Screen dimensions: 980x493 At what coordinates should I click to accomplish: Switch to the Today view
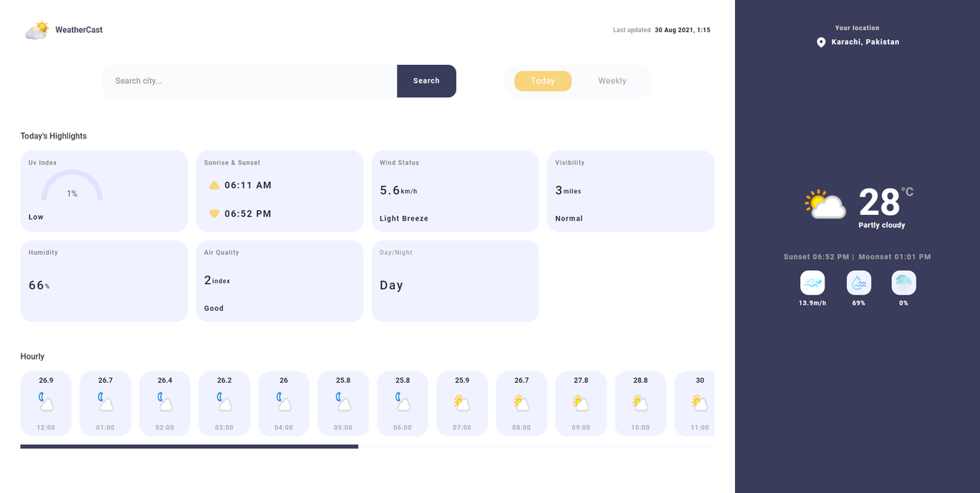click(543, 81)
